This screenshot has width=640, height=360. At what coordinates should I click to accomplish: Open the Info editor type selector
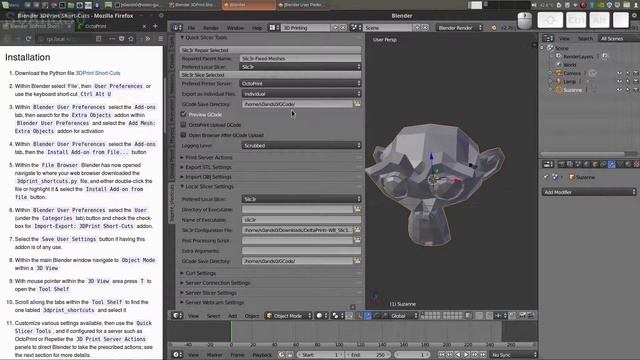pyautogui.click(x=177, y=28)
